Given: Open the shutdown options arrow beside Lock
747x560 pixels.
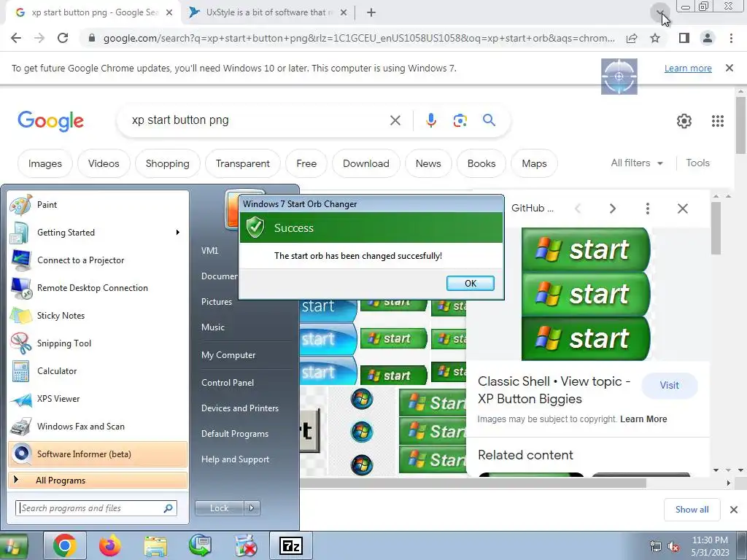Looking at the screenshot, I should pyautogui.click(x=252, y=508).
